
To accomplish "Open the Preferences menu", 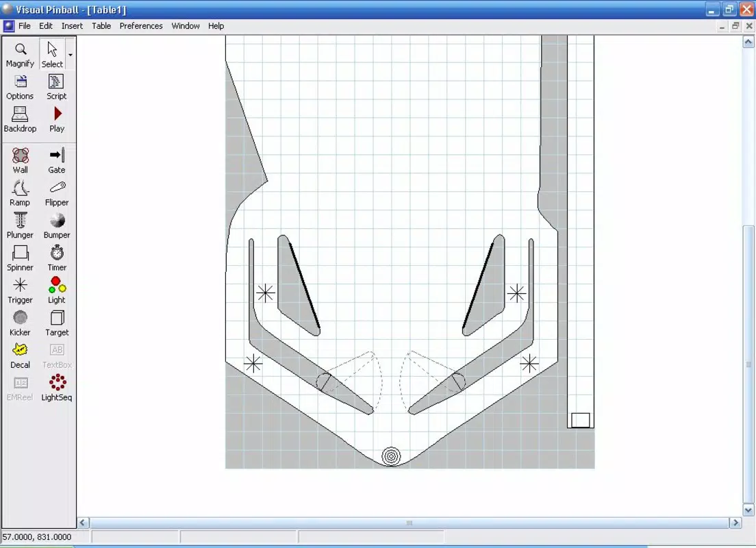I will (141, 26).
